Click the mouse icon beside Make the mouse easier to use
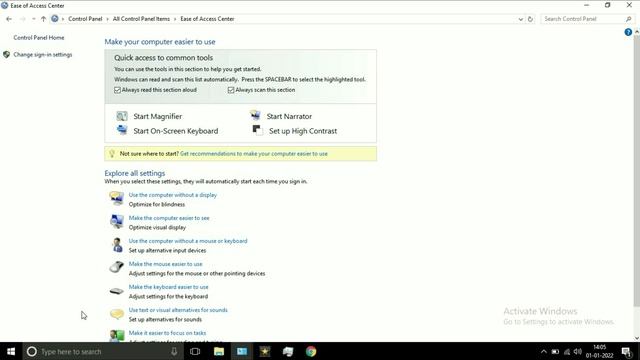Image resolution: width=640 pixels, height=360 pixels. [117, 267]
